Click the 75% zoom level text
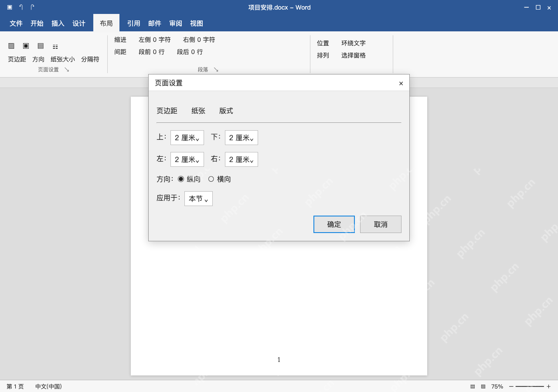Screen dimensions: 558x392 (x=497, y=386)
